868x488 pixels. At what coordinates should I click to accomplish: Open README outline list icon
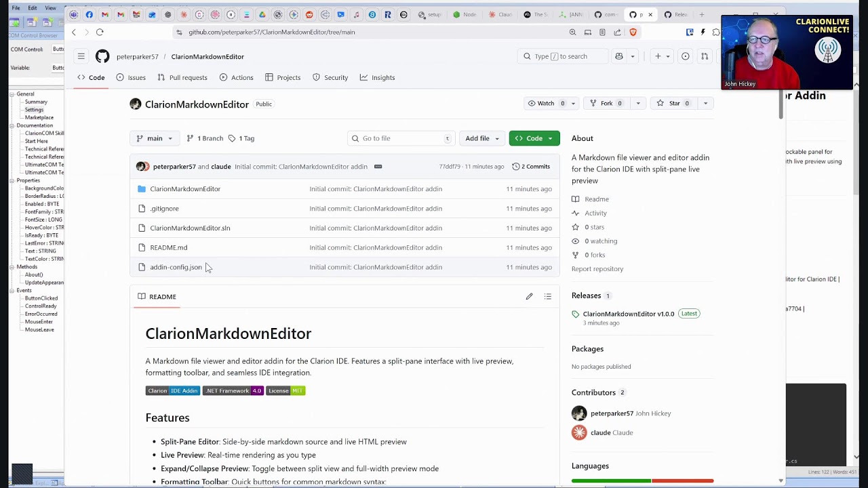pos(548,296)
